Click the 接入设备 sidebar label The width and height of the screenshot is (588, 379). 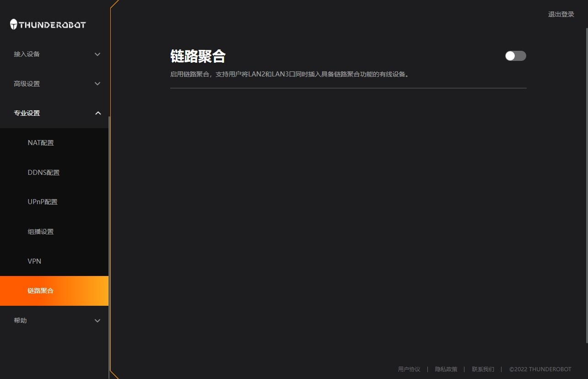(x=27, y=54)
